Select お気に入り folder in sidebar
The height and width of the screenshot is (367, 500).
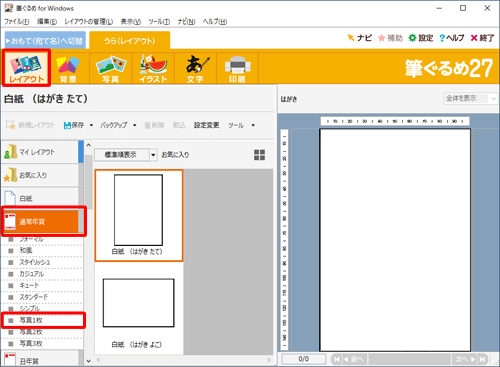(x=40, y=175)
